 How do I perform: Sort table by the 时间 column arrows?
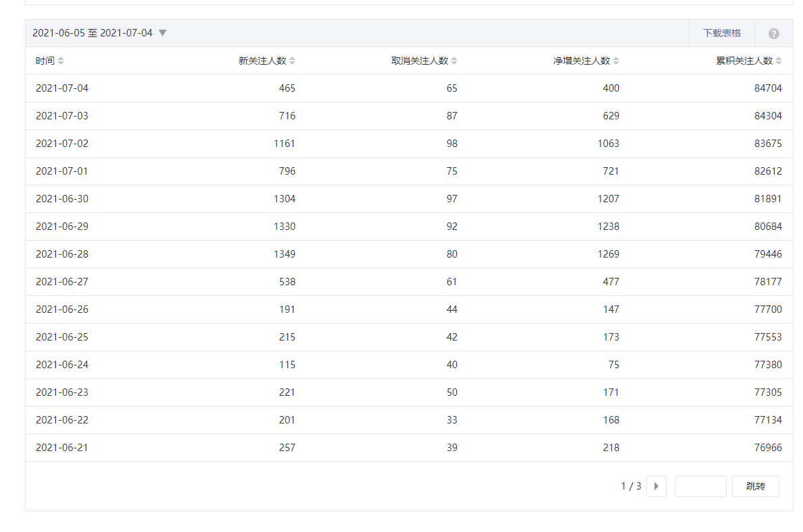click(x=61, y=61)
